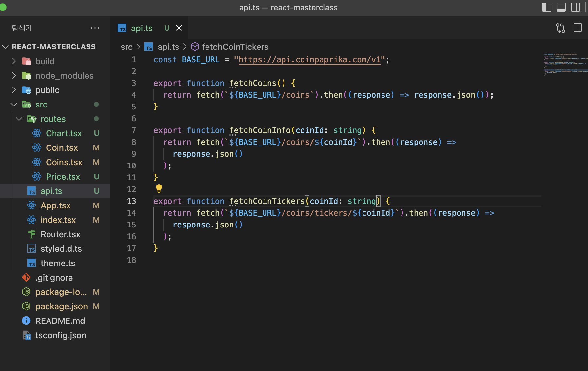Open App.tsx file
588x371 pixels.
click(x=56, y=205)
